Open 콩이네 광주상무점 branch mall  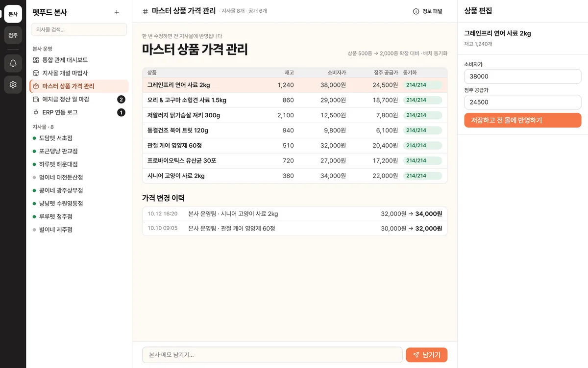click(79, 190)
